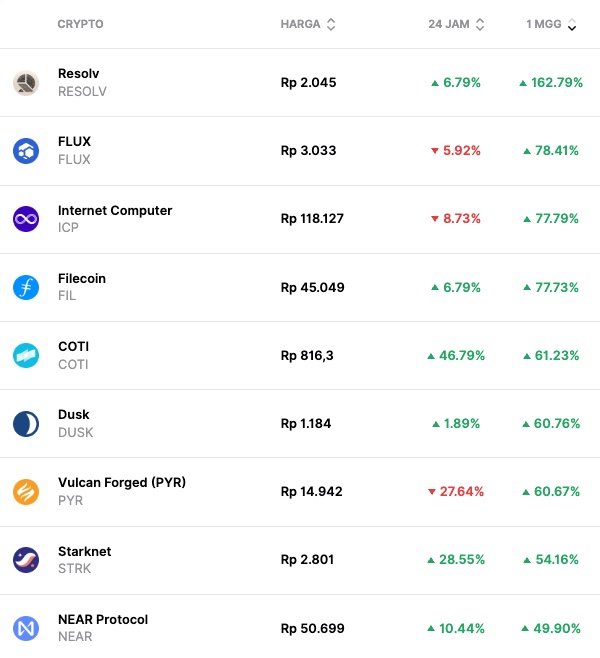Image resolution: width=600 pixels, height=658 pixels.
Task: Click the Vulcan Forged PYR logo
Action: pyautogui.click(x=26, y=492)
